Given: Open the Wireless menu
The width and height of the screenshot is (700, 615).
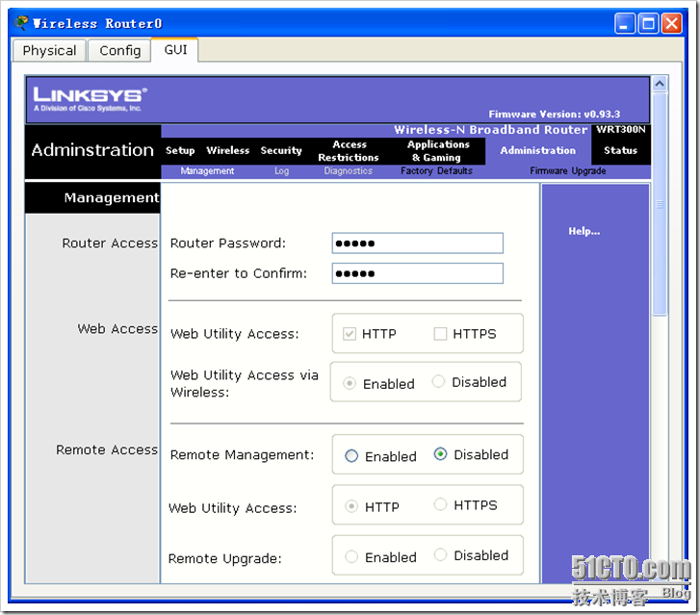Looking at the screenshot, I should (x=227, y=150).
